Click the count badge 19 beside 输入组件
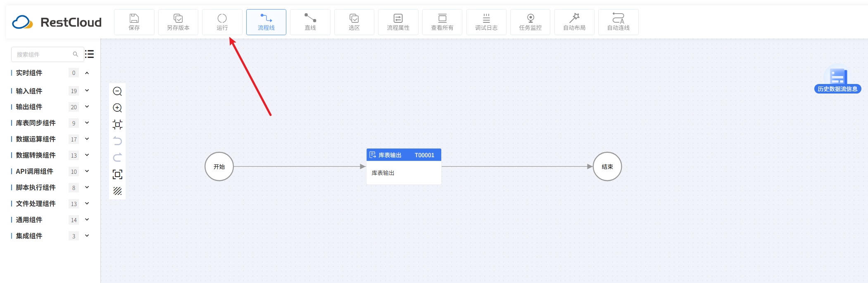The image size is (868, 283). [x=74, y=91]
